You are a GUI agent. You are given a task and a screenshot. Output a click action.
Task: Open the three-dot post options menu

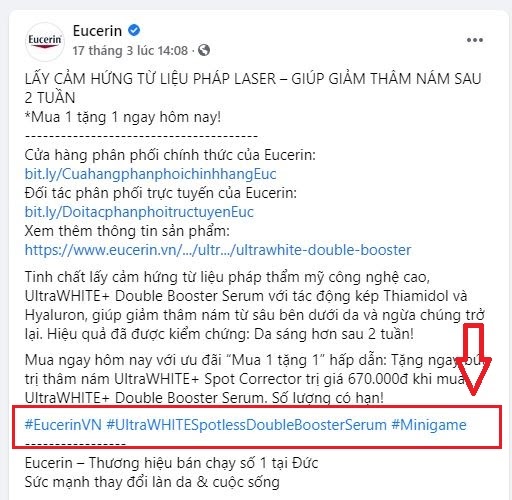(x=474, y=40)
